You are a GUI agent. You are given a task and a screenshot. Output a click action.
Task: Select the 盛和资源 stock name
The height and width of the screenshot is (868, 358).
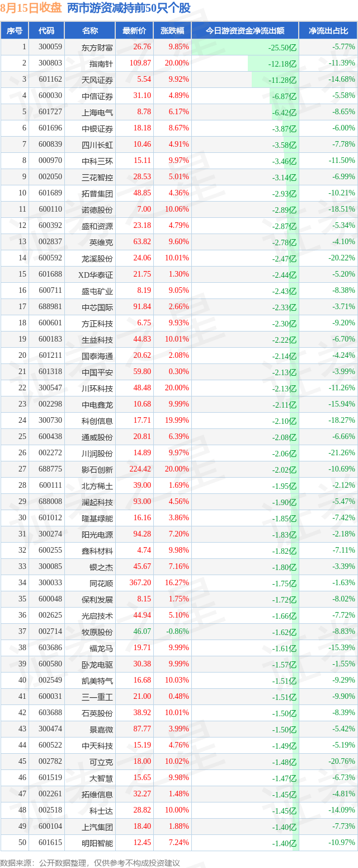pos(97,226)
